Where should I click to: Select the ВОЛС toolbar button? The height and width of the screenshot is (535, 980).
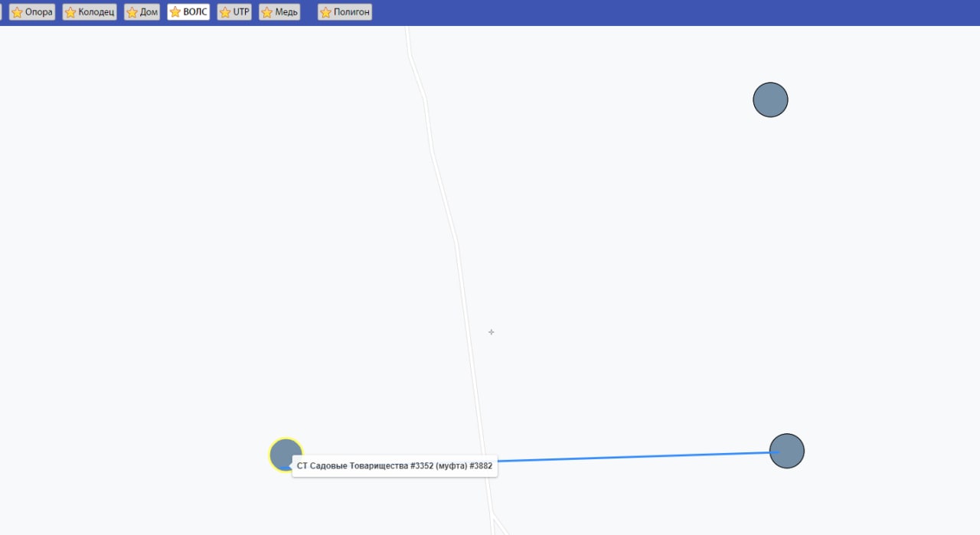pyautogui.click(x=188, y=12)
